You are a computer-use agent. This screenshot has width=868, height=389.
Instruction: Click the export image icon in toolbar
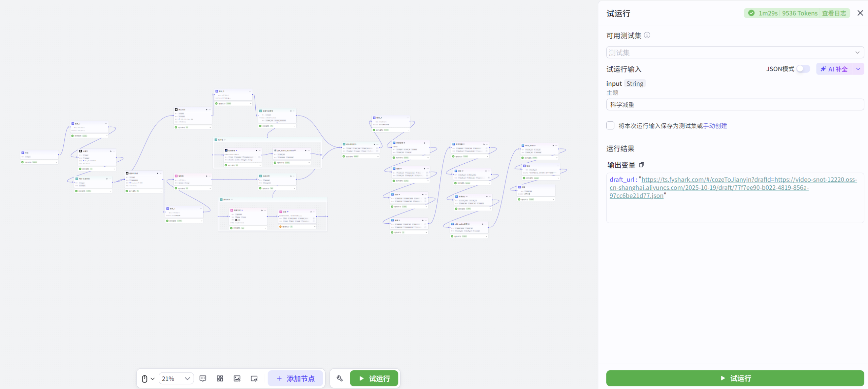coord(237,378)
